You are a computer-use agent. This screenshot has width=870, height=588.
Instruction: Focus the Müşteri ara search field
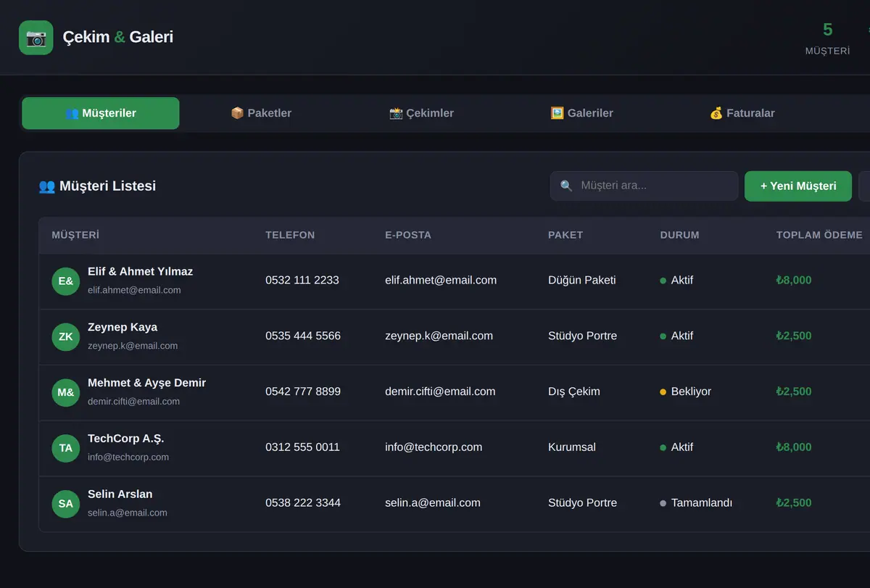point(645,186)
